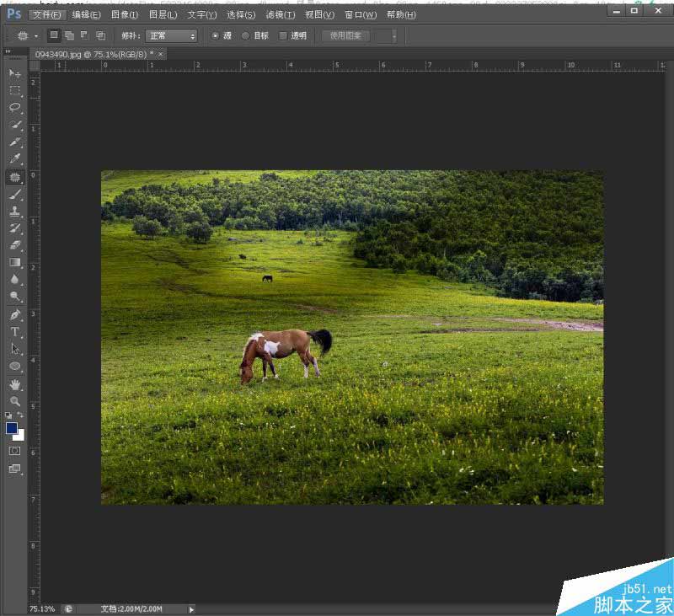Select the Move tool

coord(14,73)
